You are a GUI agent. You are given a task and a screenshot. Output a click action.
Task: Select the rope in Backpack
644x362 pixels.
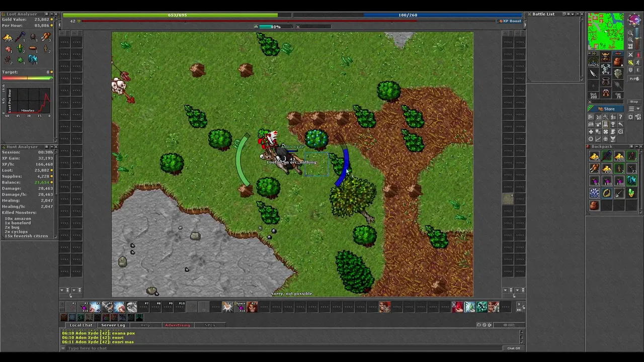coord(607,193)
